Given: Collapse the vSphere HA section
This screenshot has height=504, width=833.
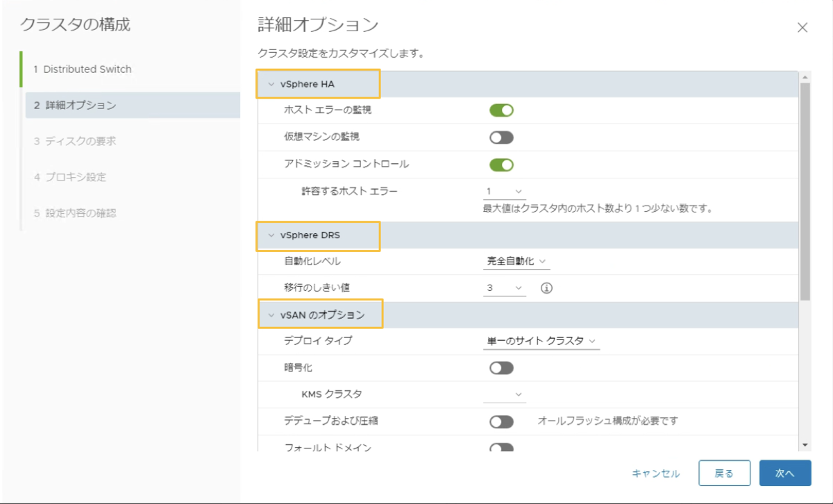Looking at the screenshot, I should click(x=271, y=85).
